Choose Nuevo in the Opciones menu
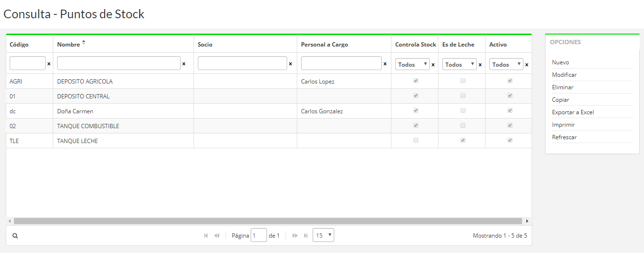This screenshot has height=253, width=644. 560,62
